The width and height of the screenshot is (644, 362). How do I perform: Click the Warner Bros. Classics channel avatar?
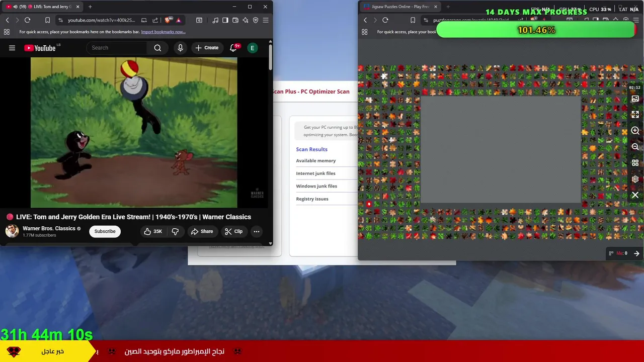tap(12, 231)
